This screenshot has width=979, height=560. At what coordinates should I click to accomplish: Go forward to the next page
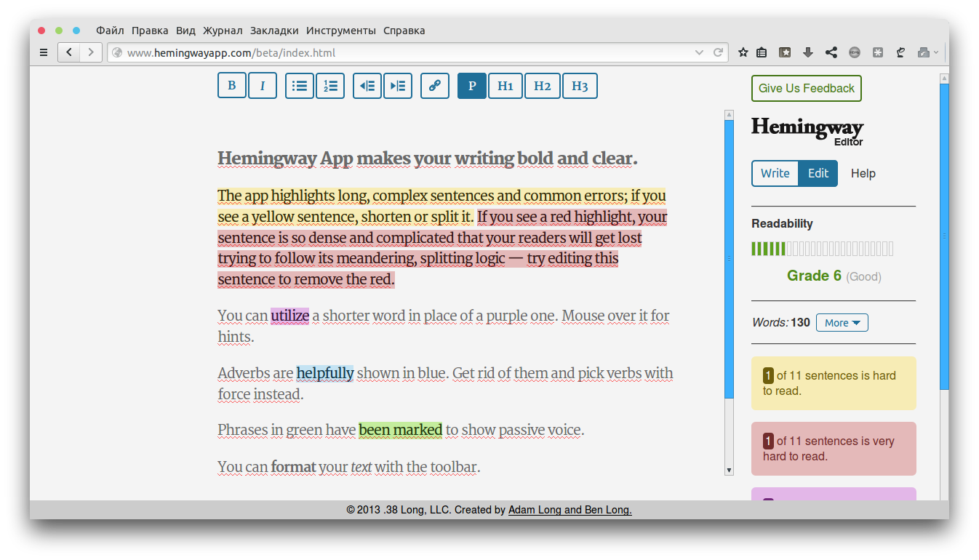[91, 52]
